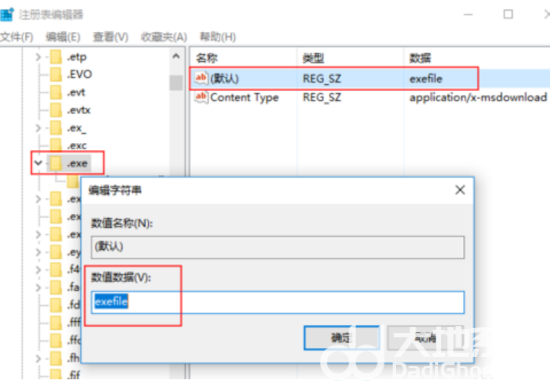This screenshot has width=550, height=382.
Task: Click the tree scrollbar up arrow
Action: click(176, 56)
